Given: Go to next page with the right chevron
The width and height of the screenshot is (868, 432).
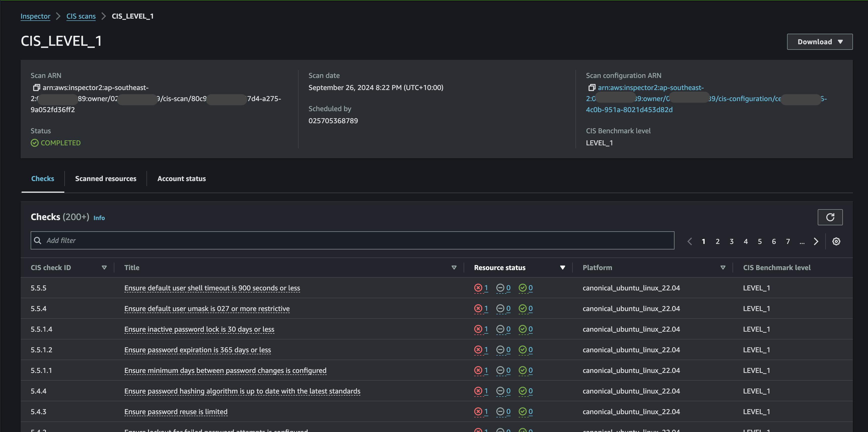Looking at the screenshot, I should [816, 241].
